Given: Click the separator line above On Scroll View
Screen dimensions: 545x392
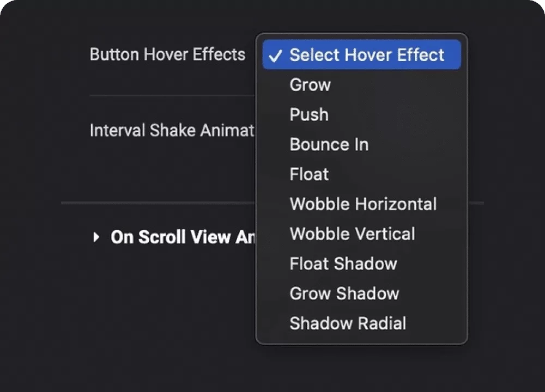Looking at the screenshot, I should 158,203.
